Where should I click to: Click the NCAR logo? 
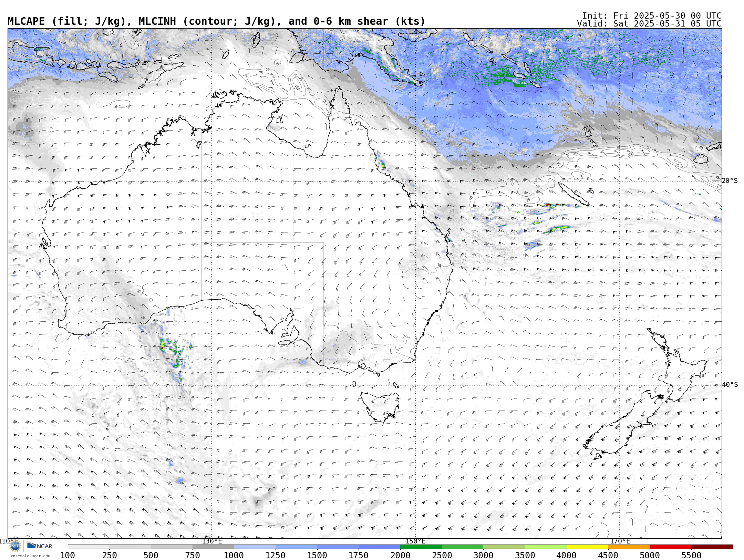tap(40, 546)
